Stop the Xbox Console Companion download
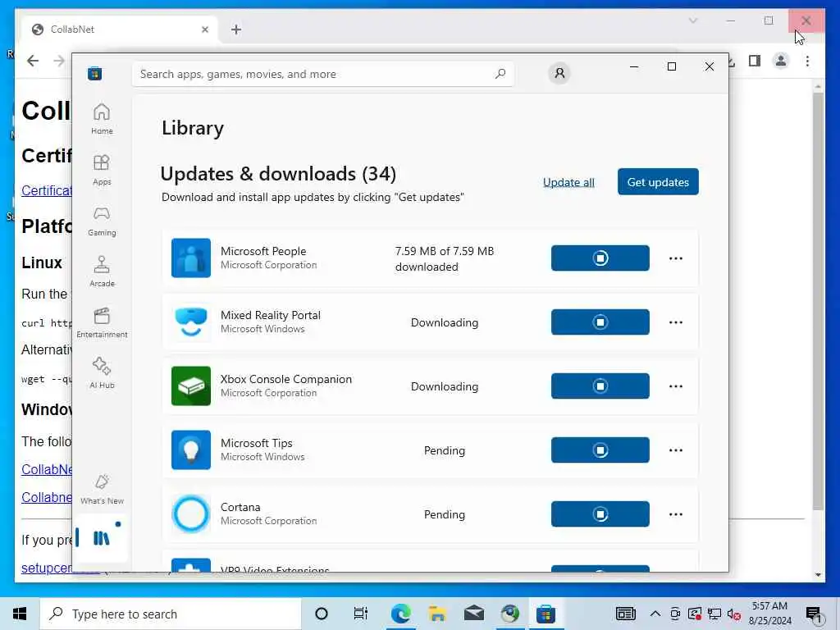The image size is (840, 630). pos(600,386)
